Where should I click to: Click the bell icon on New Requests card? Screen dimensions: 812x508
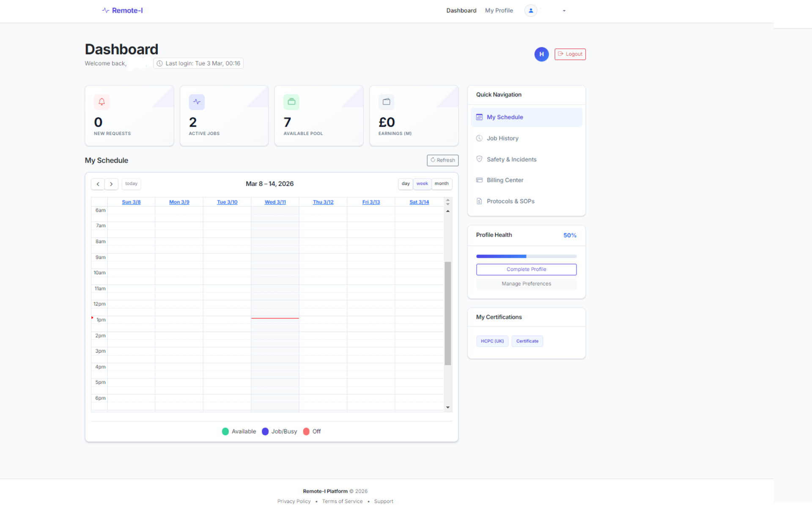pyautogui.click(x=101, y=102)
